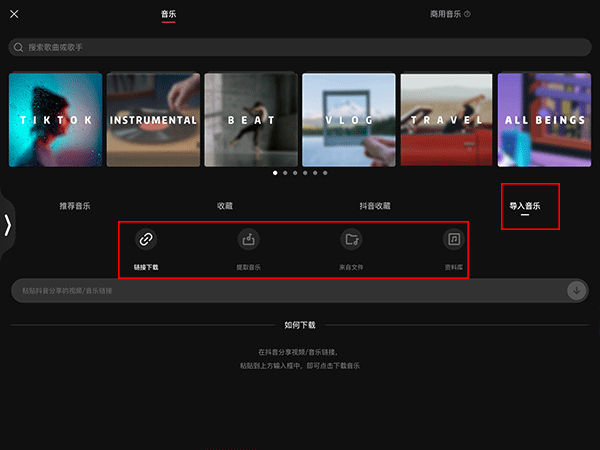Jump to the second carousel page dot
This screenshot has width=600, height=450.
pos(285,173)
